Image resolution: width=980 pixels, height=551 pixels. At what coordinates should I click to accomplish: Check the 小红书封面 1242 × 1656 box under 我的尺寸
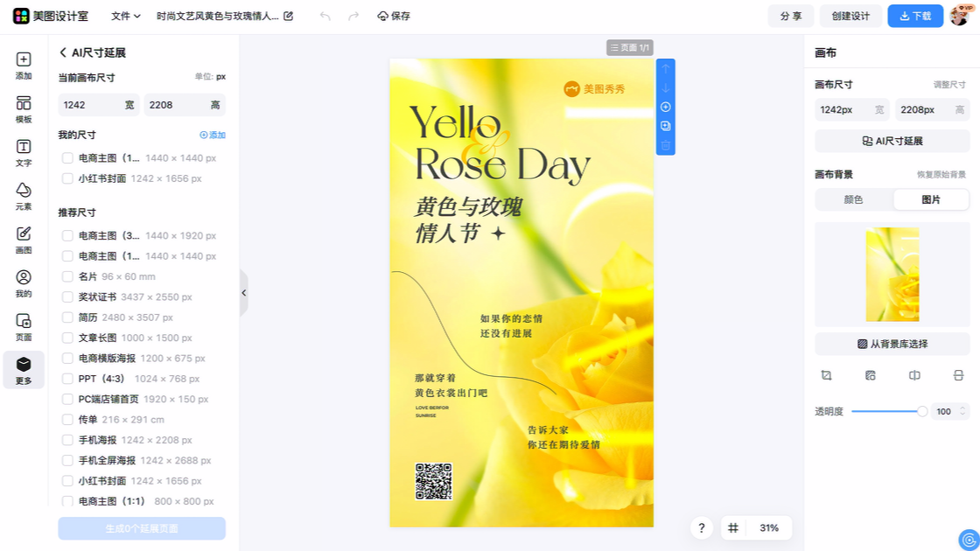point(67,178)
